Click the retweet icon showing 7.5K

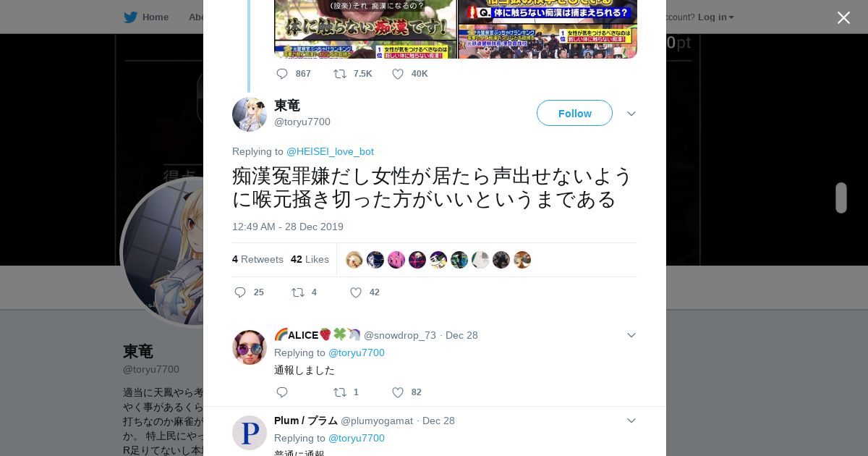click(x=339, y=74)
